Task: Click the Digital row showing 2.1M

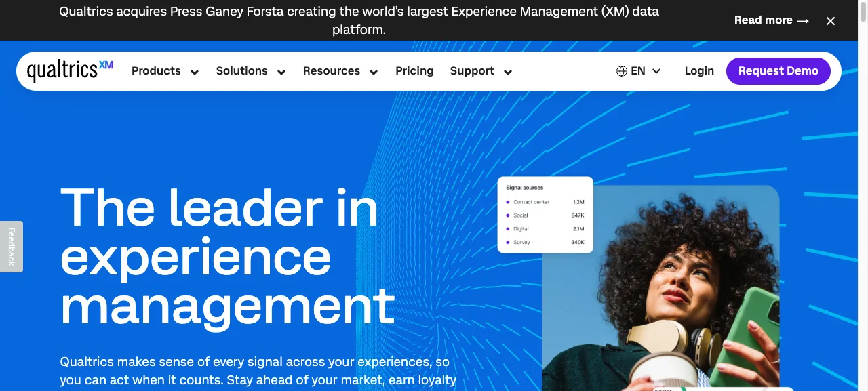Action: pos(545,229)
